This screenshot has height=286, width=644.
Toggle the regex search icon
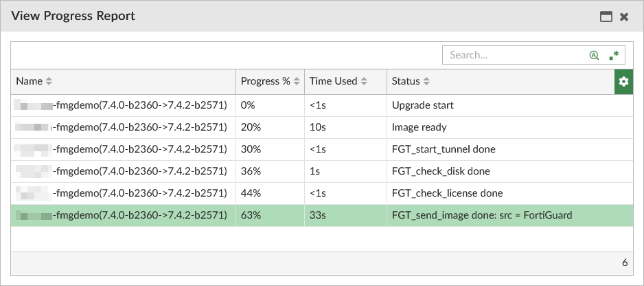coord(614,55)
